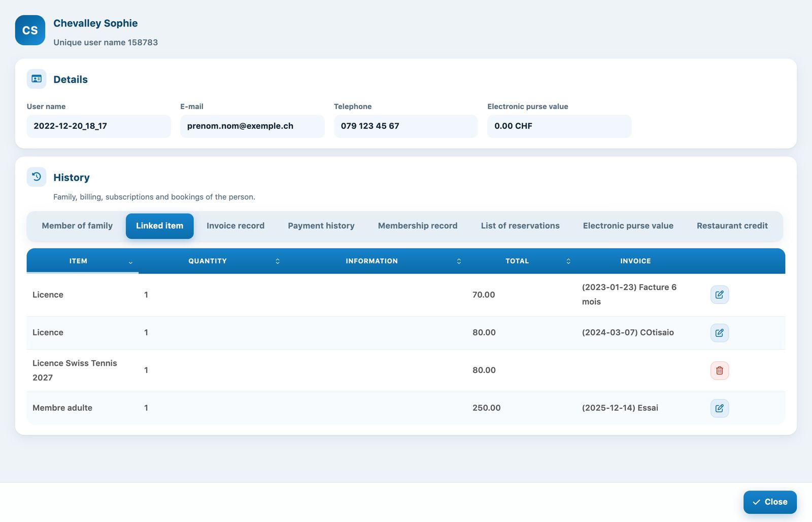This screenshot has width=812, height=522.
Task: Click the E-mail field
Action: 252,126
